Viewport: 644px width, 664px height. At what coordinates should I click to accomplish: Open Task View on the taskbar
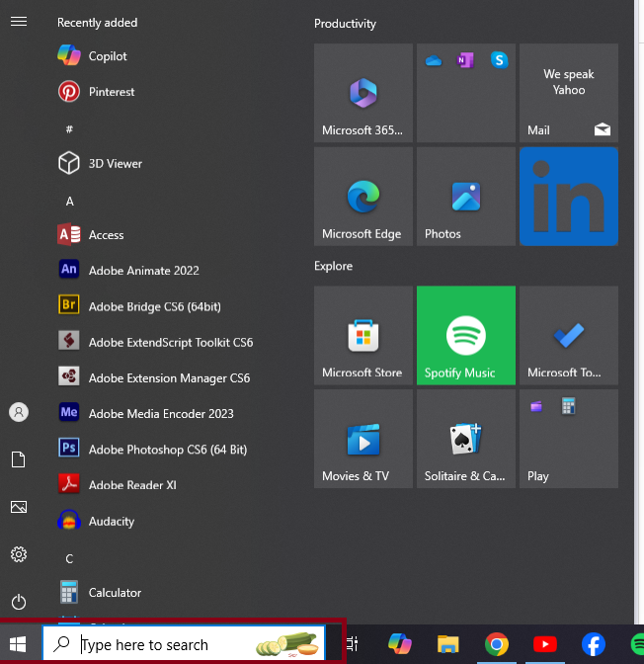[352, 643]
